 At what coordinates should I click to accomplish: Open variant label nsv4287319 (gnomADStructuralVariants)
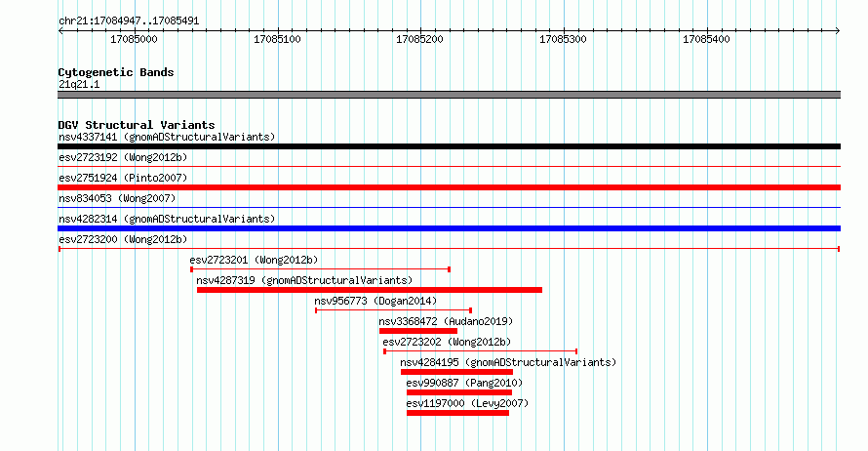pos(304,280)
